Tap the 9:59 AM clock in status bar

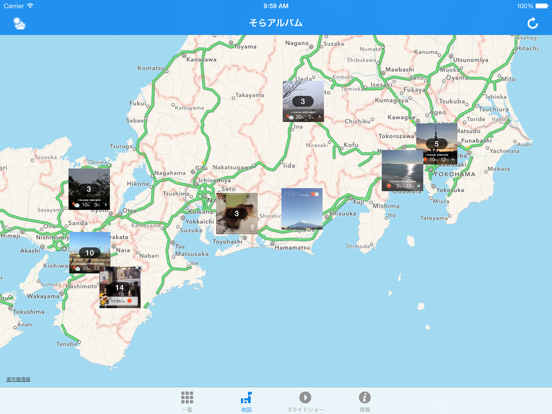(x=276, y=6)
